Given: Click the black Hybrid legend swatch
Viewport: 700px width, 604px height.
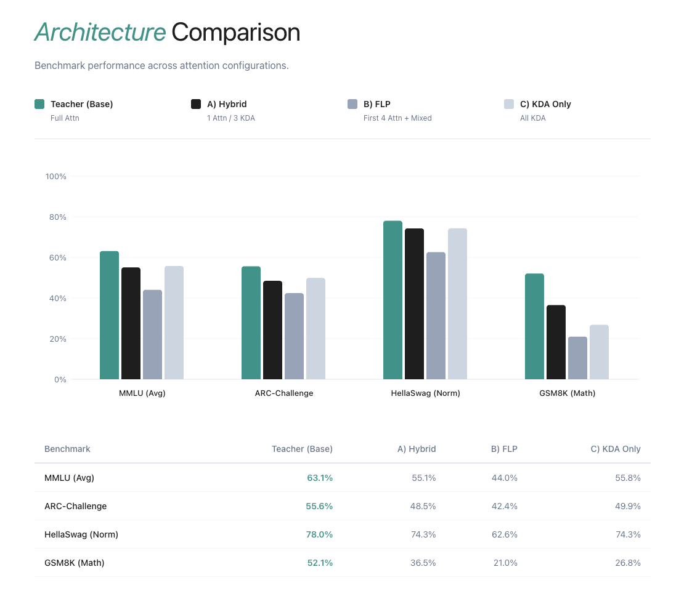Looking at the screenshot, I should tap(196, 104).
